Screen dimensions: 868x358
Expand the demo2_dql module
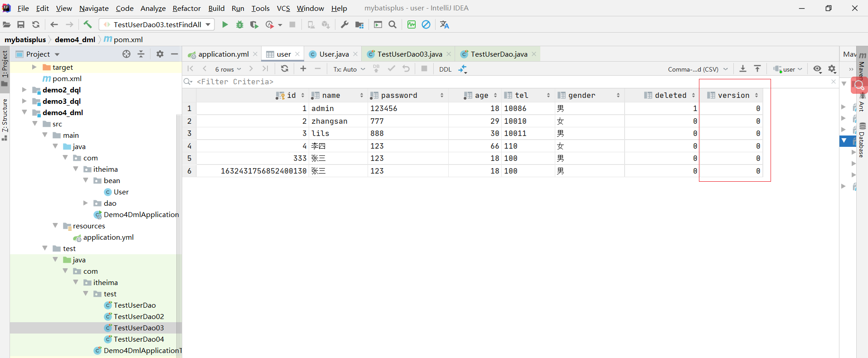coord(24,90)
